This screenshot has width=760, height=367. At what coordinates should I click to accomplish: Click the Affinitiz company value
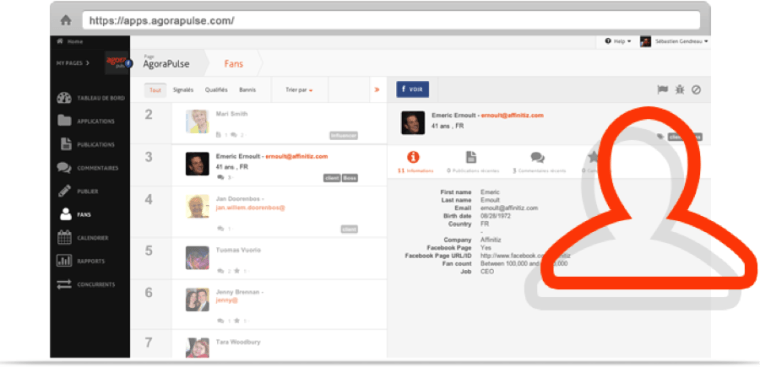coord(490,240)
